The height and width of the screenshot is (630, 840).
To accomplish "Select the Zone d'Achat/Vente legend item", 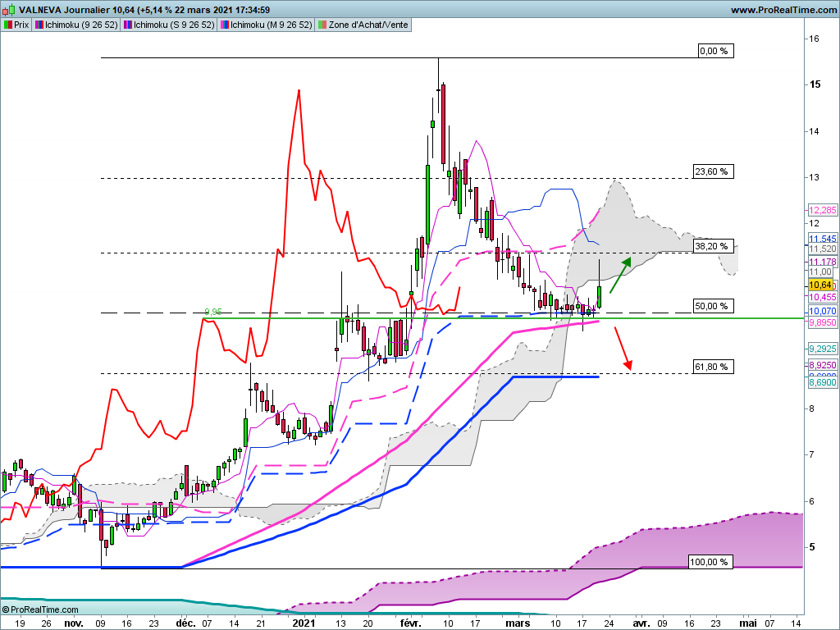I will coord(363,25).
